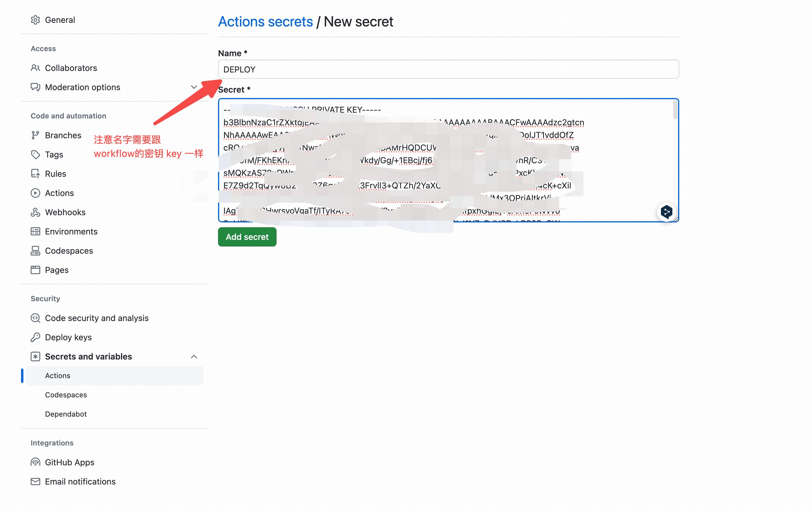Select Codespaces under Secrets and variables

point(66,395)
